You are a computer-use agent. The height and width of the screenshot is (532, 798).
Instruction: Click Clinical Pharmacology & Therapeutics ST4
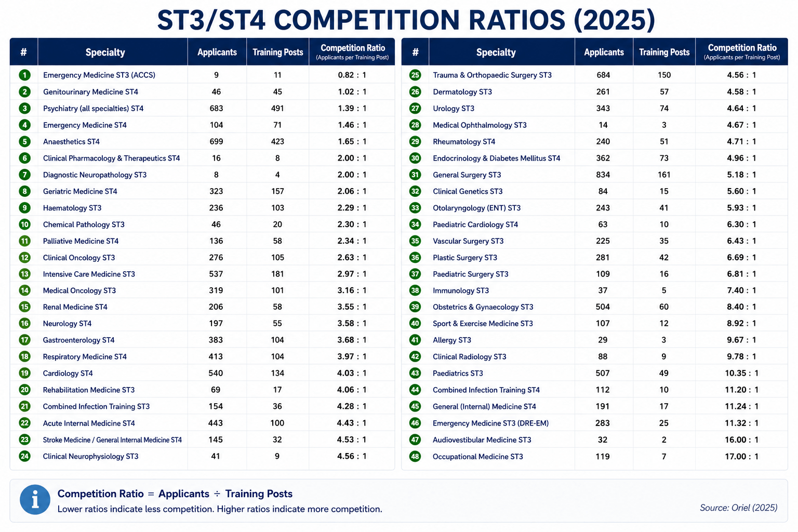111,158
